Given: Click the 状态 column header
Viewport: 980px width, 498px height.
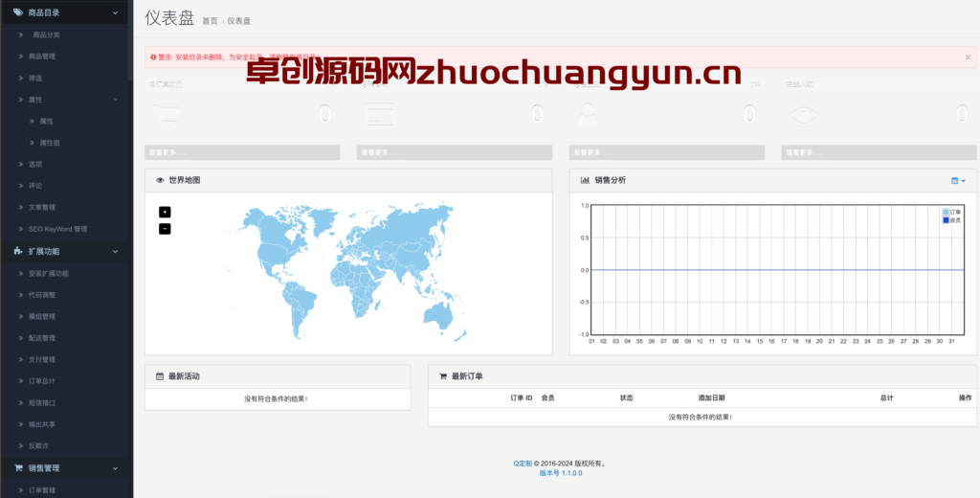Looking at the screenshot, I should click(626, 397).
